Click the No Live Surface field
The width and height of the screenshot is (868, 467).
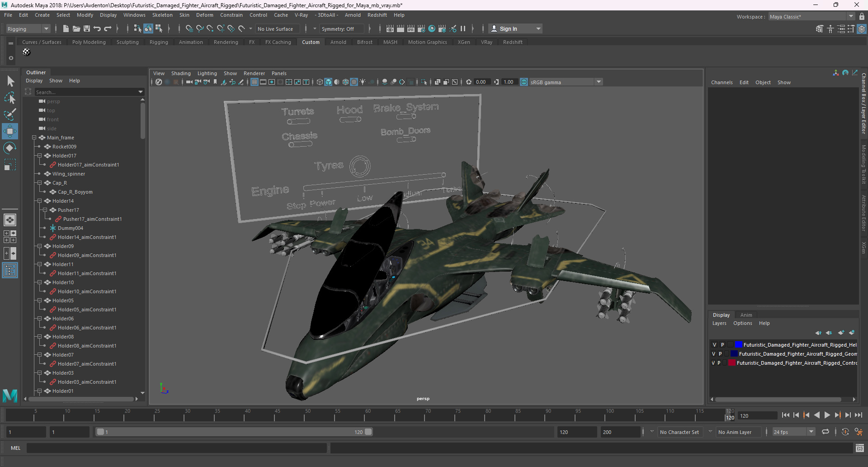[277, 29]
